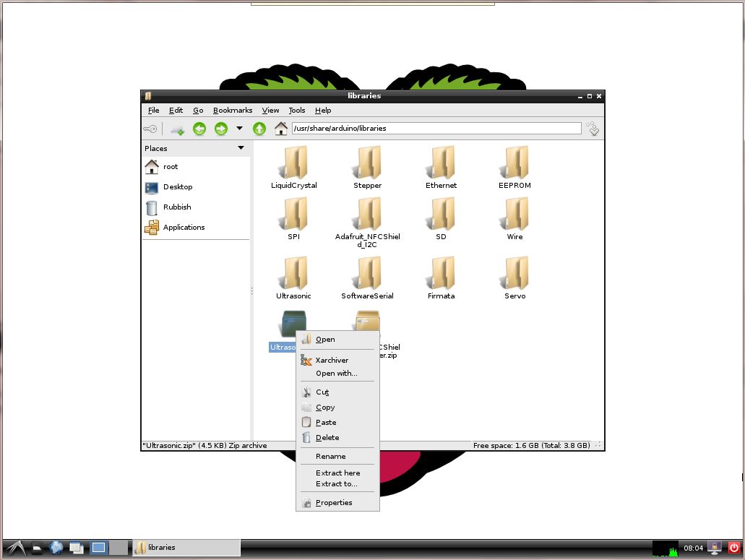Click the new tab toolbar icon
The height and width of the screenshot is (560, 745).
click(177, 129)
